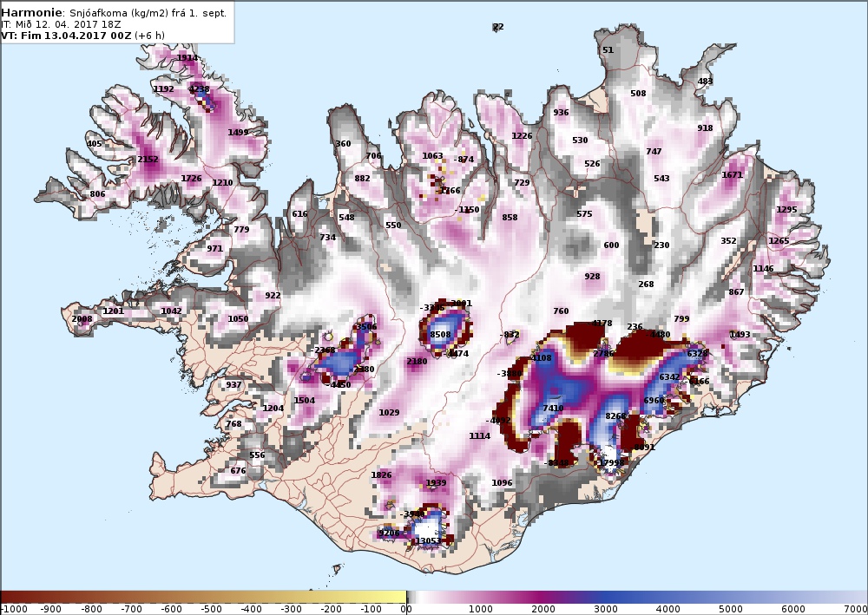
Task: Click the 1939 value label
Action: click(436, 482)
